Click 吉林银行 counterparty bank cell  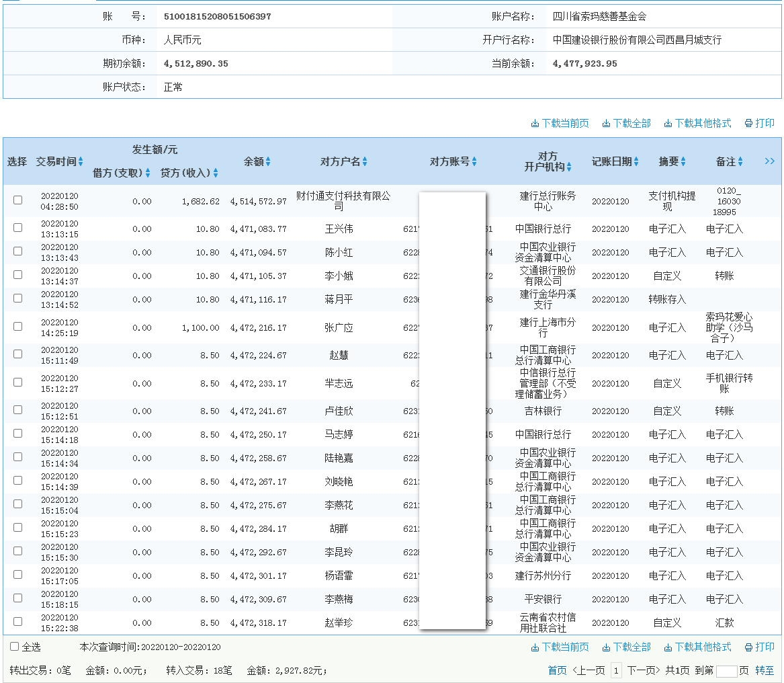tap(543, 411)
